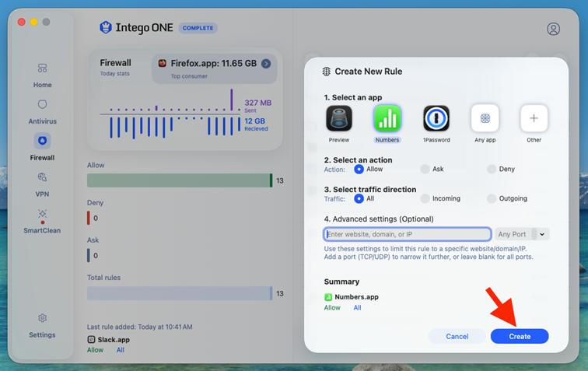
Task: Expand Firefox.app top consumer arrow
Action: click(266, 64)
